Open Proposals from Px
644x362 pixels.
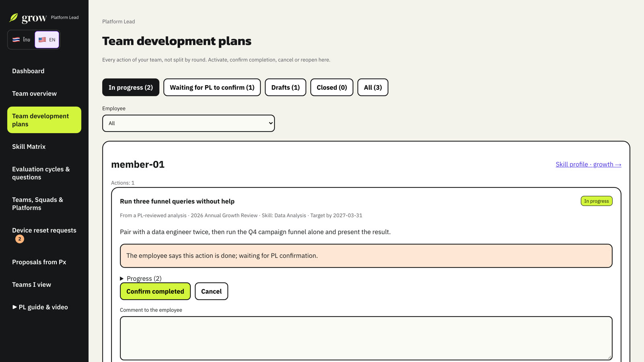(44, 262)
